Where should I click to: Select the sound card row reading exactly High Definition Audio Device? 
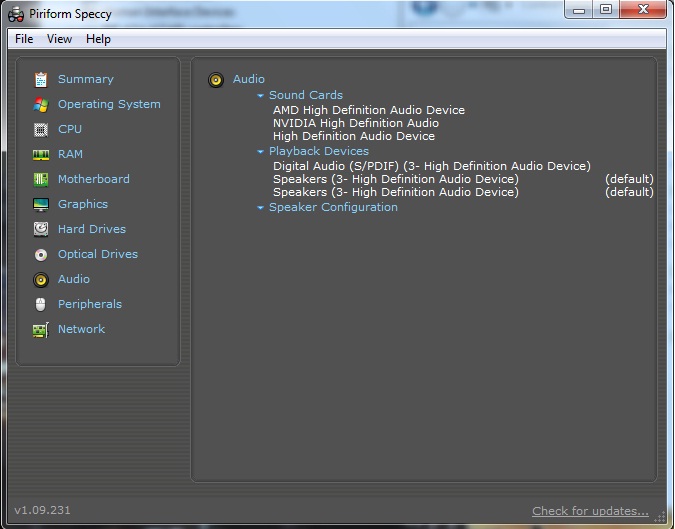[354, 136]
